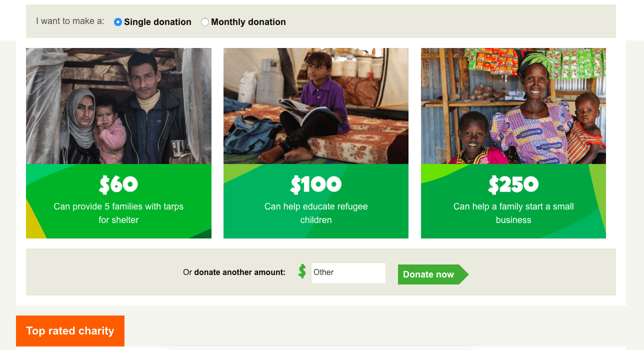The height and width of the screenshot is (350, 644).
Task: Pick the $100 donation amount
Action: (316, 185)
